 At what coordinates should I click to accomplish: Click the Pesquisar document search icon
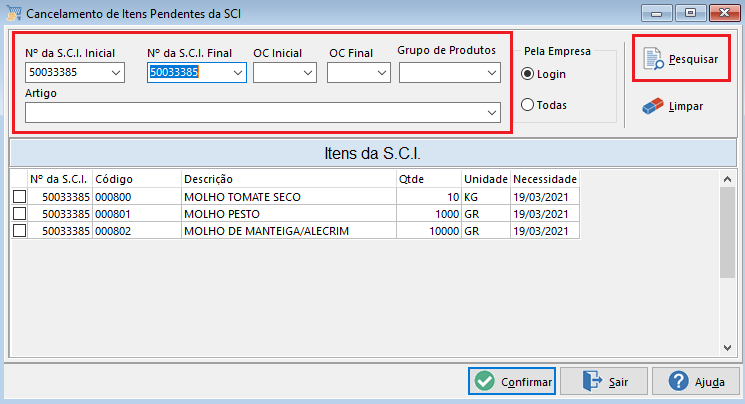click(x=653, y=59)
